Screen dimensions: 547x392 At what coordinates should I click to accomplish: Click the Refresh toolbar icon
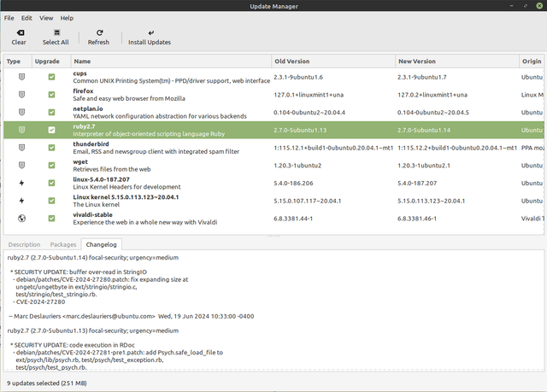pos(99,32)
